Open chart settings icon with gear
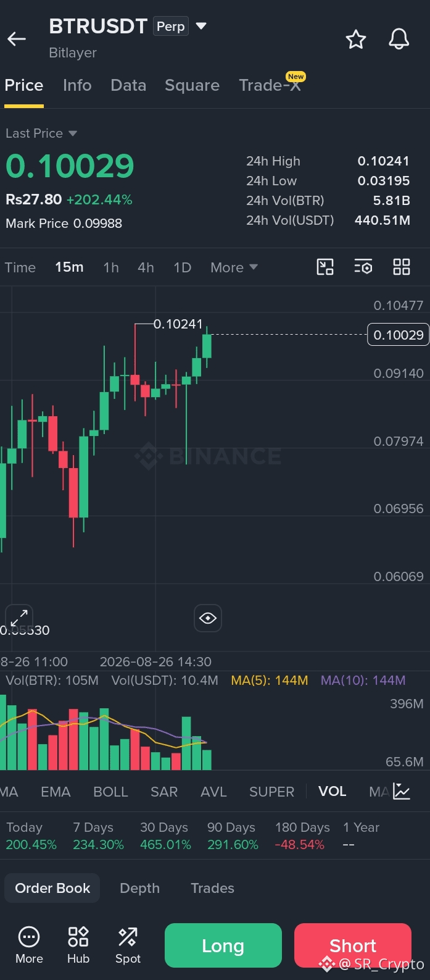430x980 pixels. [363, 267]
